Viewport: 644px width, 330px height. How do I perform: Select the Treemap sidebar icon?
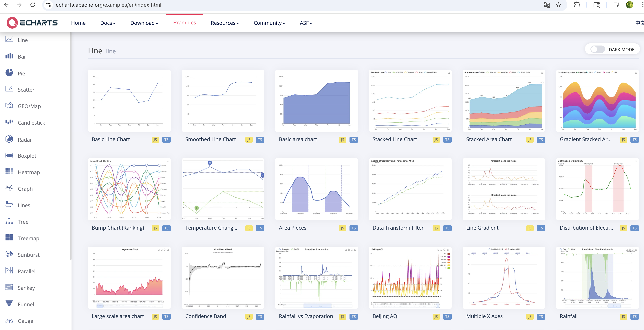[9, 237]
